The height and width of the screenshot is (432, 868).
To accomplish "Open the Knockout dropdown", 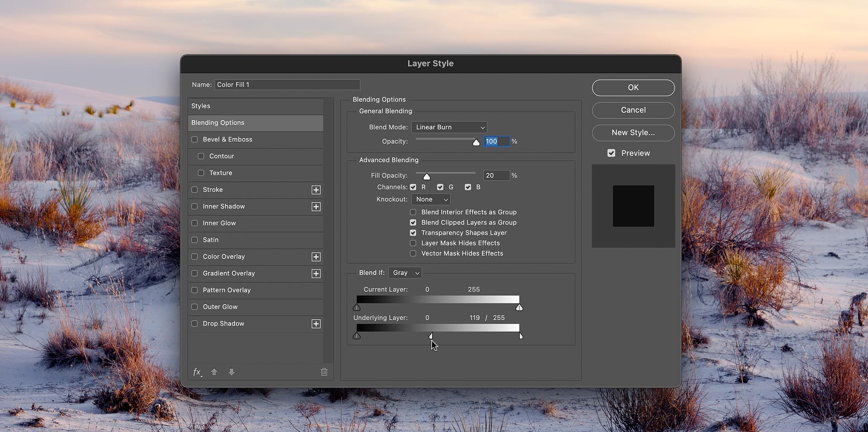I will pyautogui.click(x=430, y=199).
